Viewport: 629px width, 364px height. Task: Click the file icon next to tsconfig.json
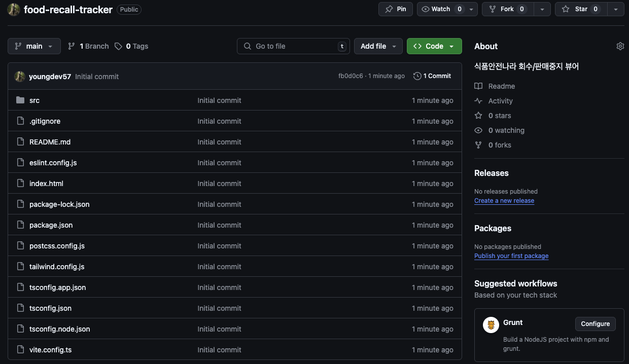point(20,308)
